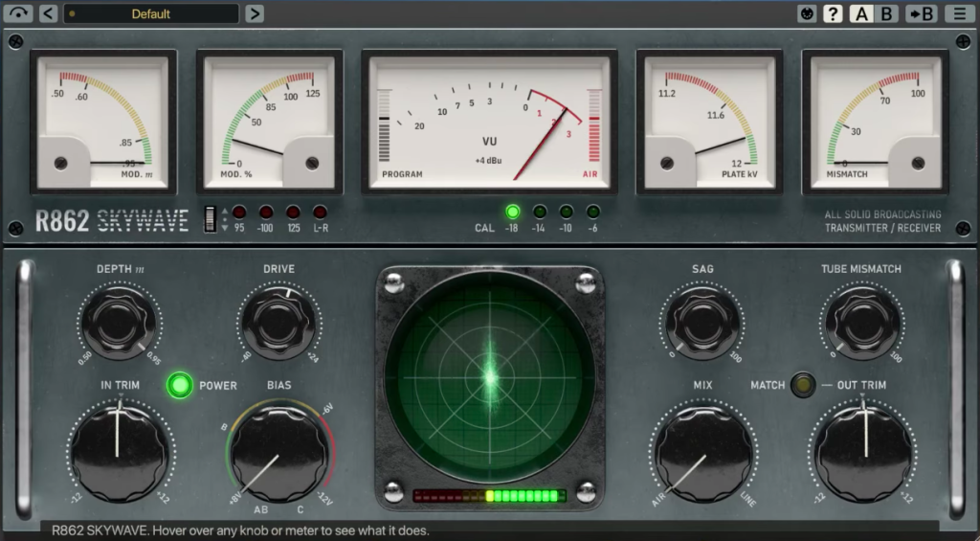Click the DRIVE knob

278,323
